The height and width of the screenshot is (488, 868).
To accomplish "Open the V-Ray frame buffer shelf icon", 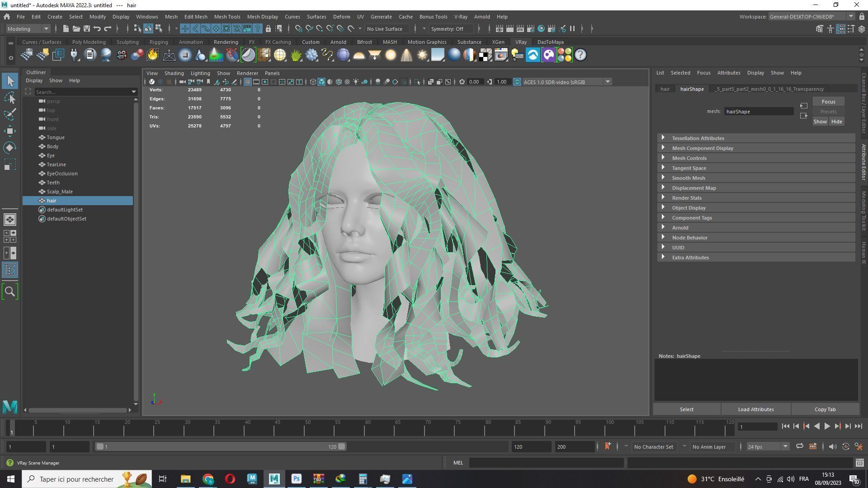I will tap(501, 55).
